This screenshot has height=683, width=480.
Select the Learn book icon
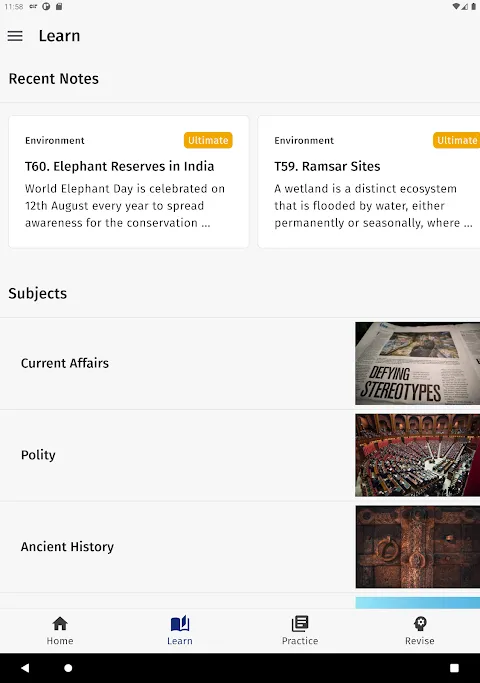(x=180, y=623)
